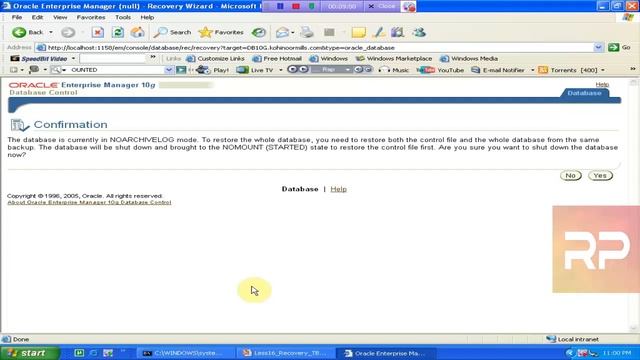Click the Back navigation button
Viewport: 640px width, 360px height.
coord(27,32)
